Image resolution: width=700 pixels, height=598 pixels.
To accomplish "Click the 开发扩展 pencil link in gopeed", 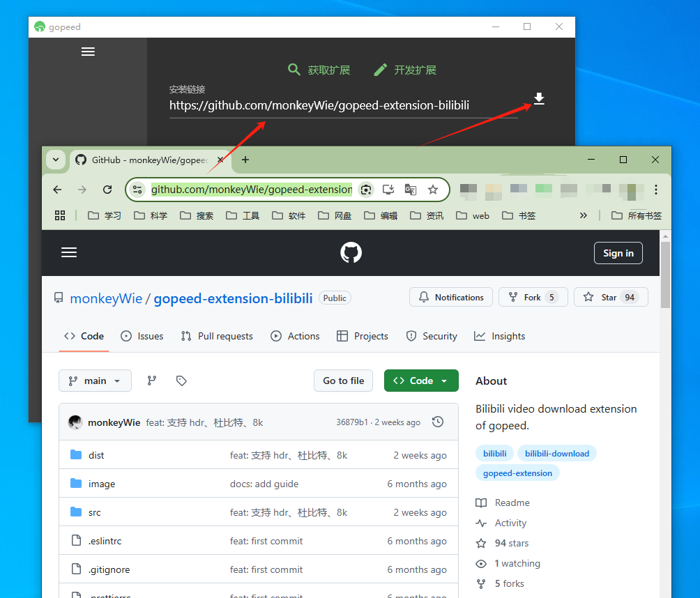I will coord(405,70).
